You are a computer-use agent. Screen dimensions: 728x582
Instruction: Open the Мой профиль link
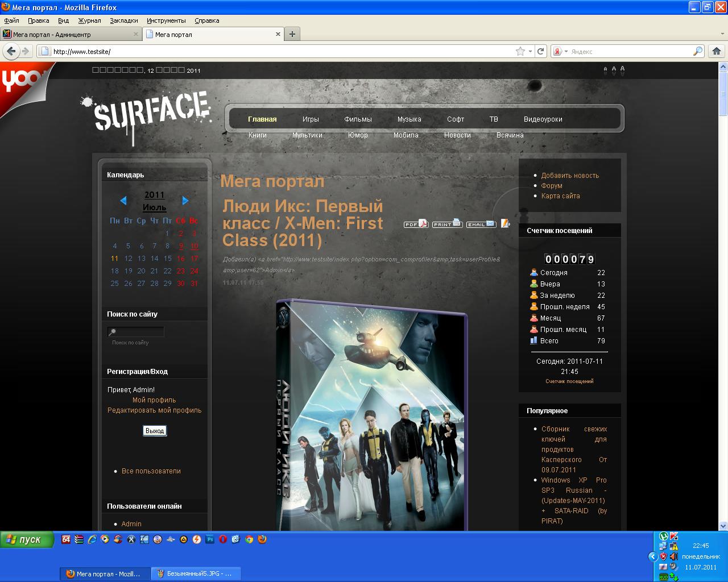click(154, 400)
